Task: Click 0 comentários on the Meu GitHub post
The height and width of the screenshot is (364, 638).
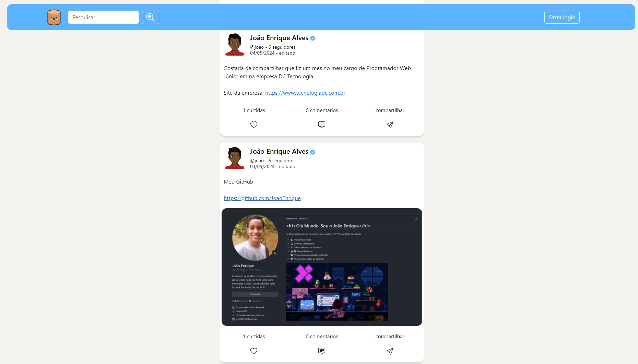Action: [x=322, y=337]
